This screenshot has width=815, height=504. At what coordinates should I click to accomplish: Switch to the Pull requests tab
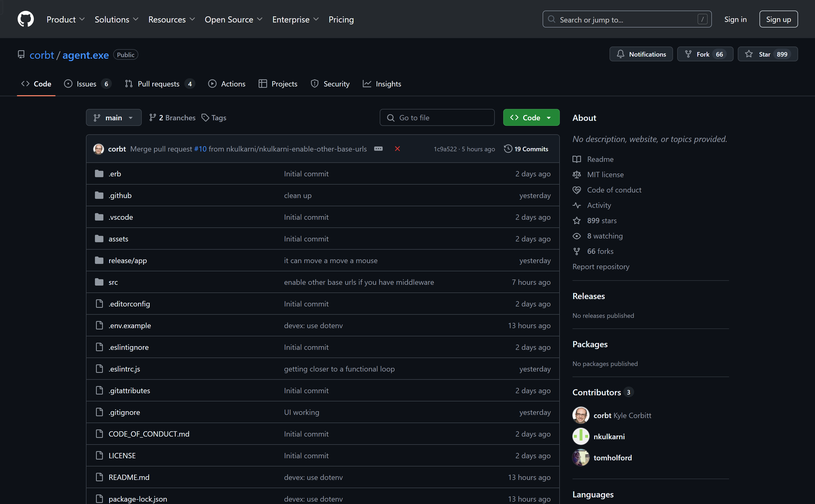coord(160,84)
